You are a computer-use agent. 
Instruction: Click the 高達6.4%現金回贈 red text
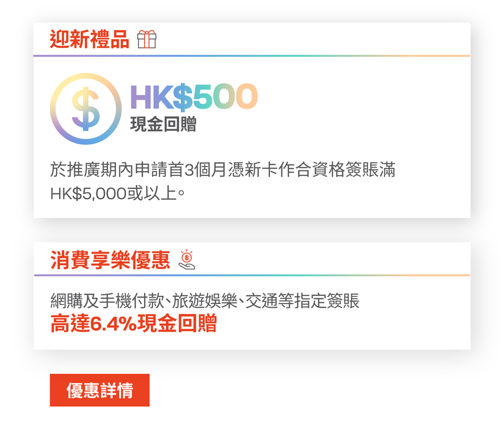coord(134,324)
